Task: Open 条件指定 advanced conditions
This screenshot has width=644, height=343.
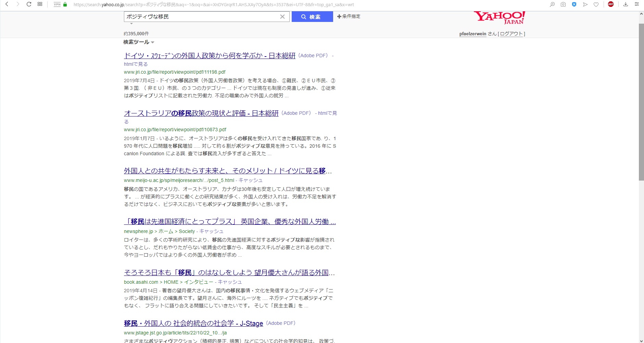Action: [349, 16]
